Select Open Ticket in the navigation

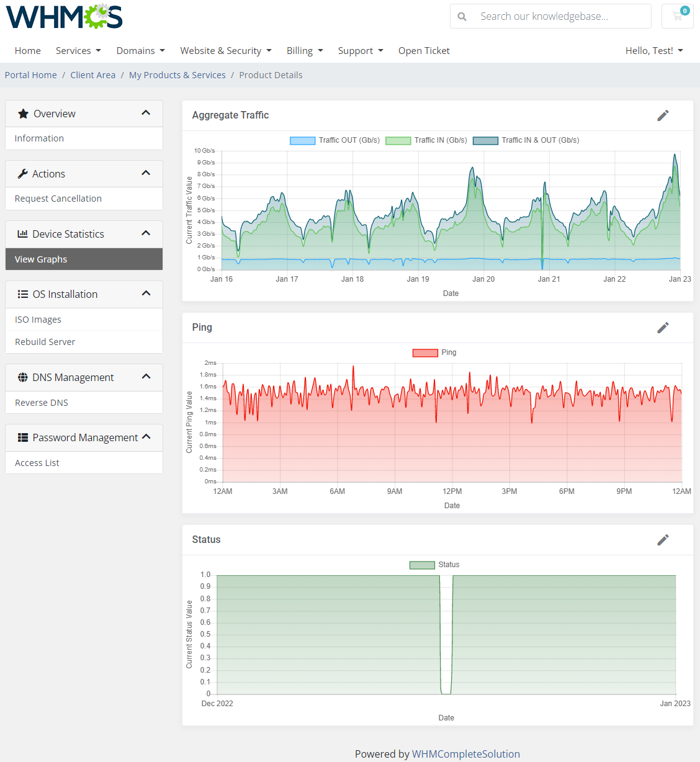[x=424, y=50]
